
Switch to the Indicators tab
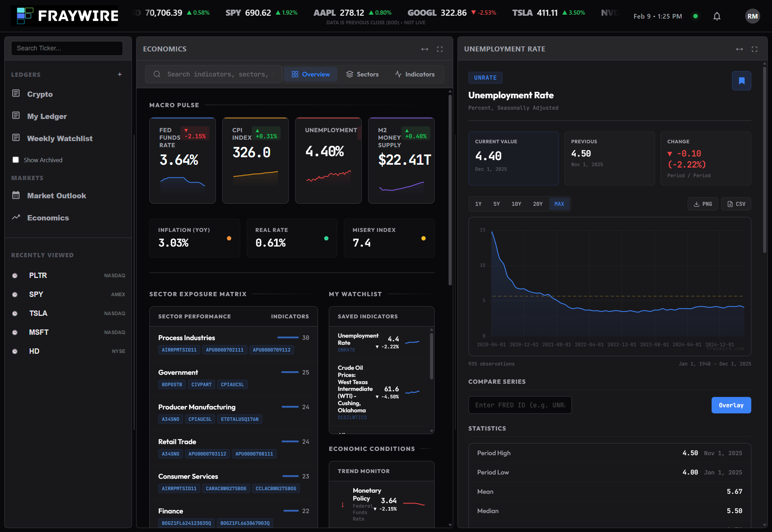415,74
